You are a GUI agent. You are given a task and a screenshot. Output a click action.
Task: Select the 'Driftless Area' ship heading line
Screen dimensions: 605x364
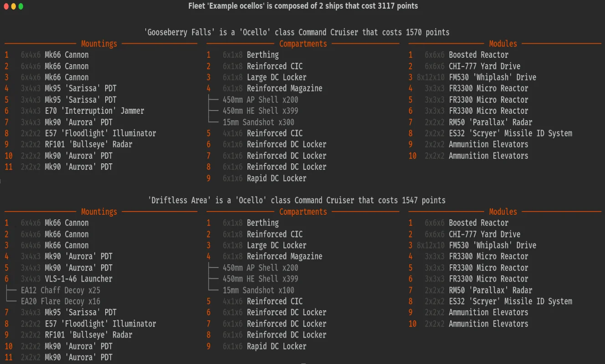tap(297, 200)
